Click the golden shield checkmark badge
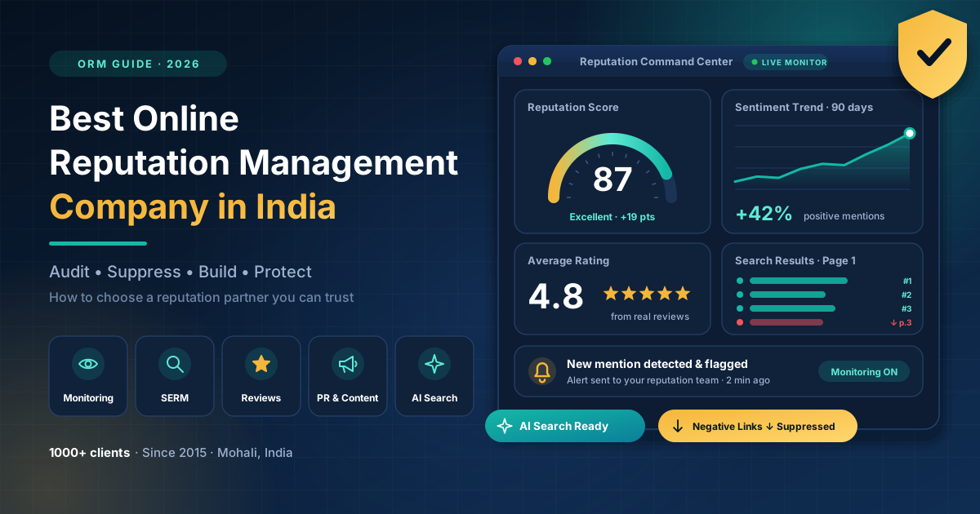980x514 pixels. [x=932, y=54]
